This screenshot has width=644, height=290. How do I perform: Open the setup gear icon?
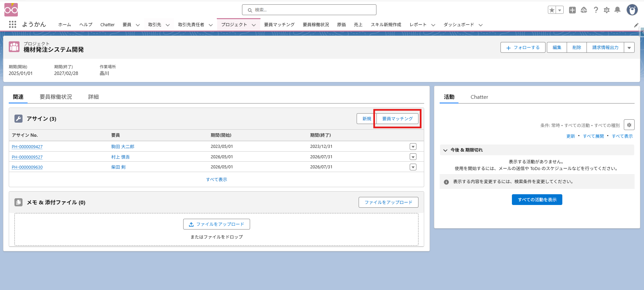point(607,10)
